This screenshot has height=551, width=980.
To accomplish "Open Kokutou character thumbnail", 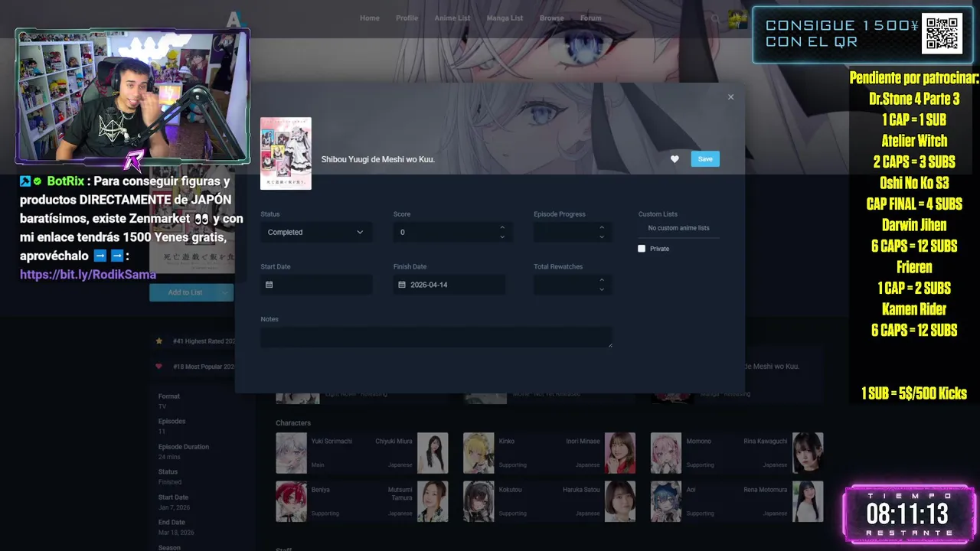I will 479,501.
